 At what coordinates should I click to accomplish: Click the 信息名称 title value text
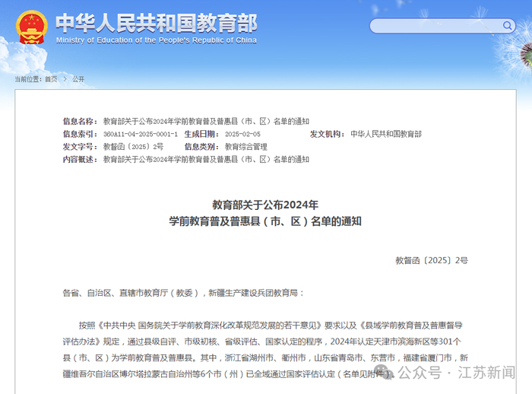[206, 121]
